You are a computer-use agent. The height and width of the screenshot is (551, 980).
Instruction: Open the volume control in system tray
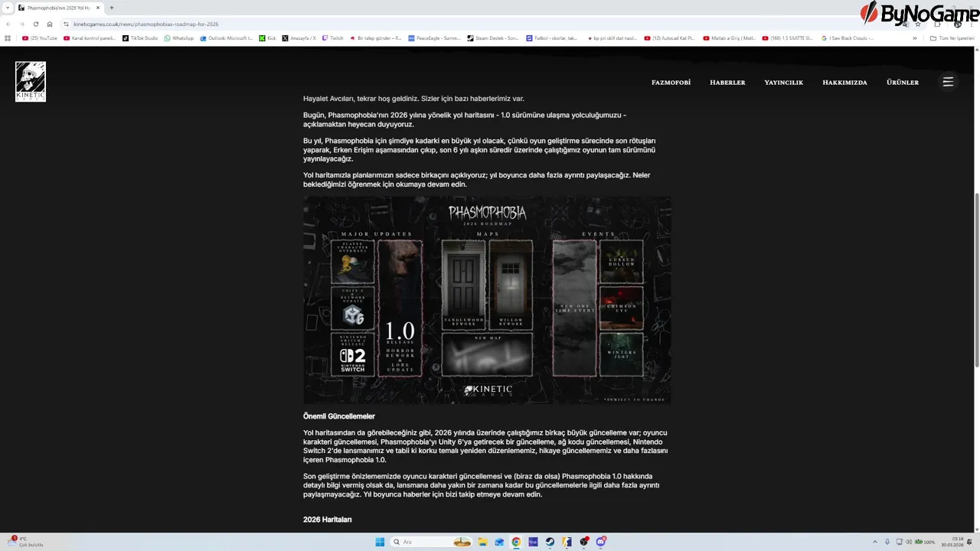pyautogui.click(x=909, y=542)
